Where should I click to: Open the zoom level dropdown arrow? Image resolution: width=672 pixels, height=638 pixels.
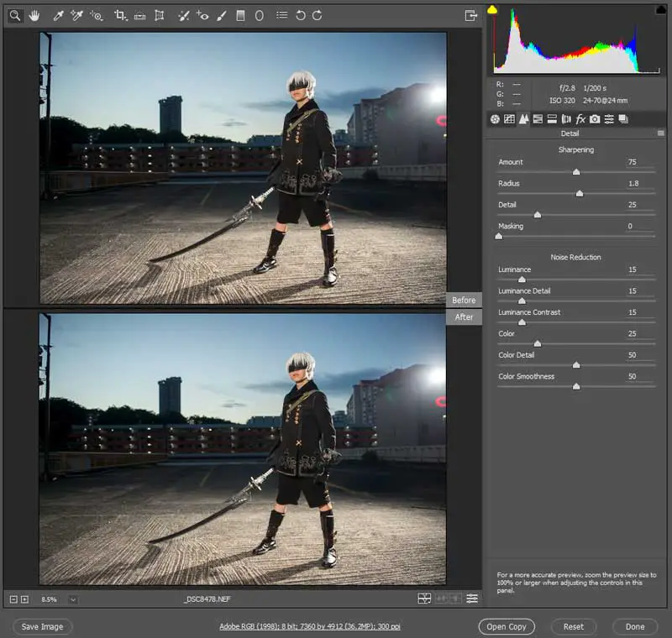(x=73, y=599)
